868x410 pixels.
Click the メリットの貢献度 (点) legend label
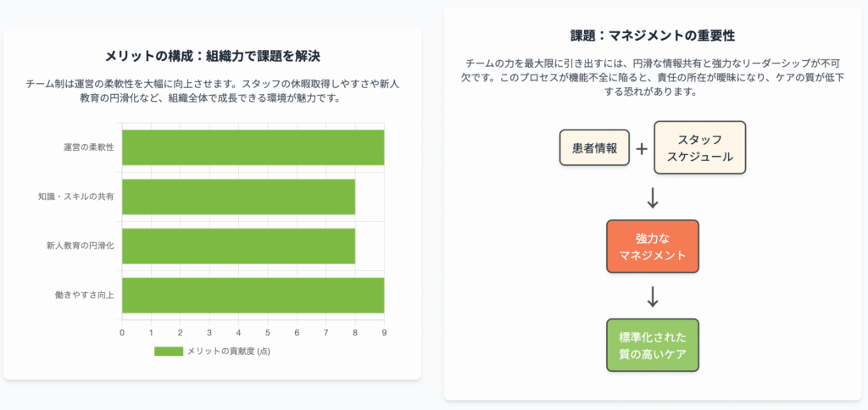point(229,352)
